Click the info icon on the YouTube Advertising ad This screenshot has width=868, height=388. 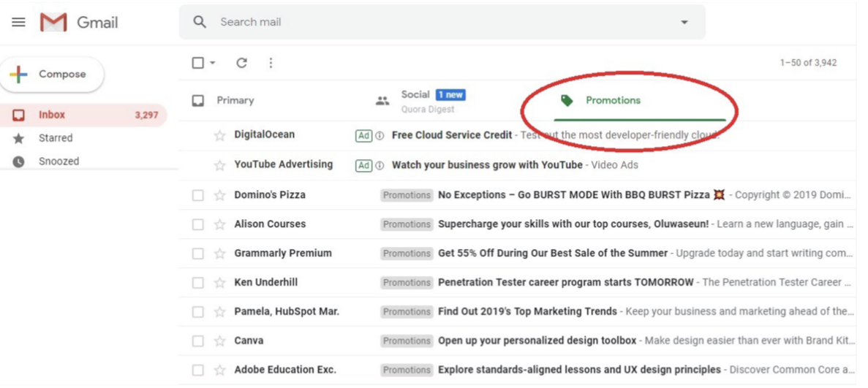tap(380, 165)
